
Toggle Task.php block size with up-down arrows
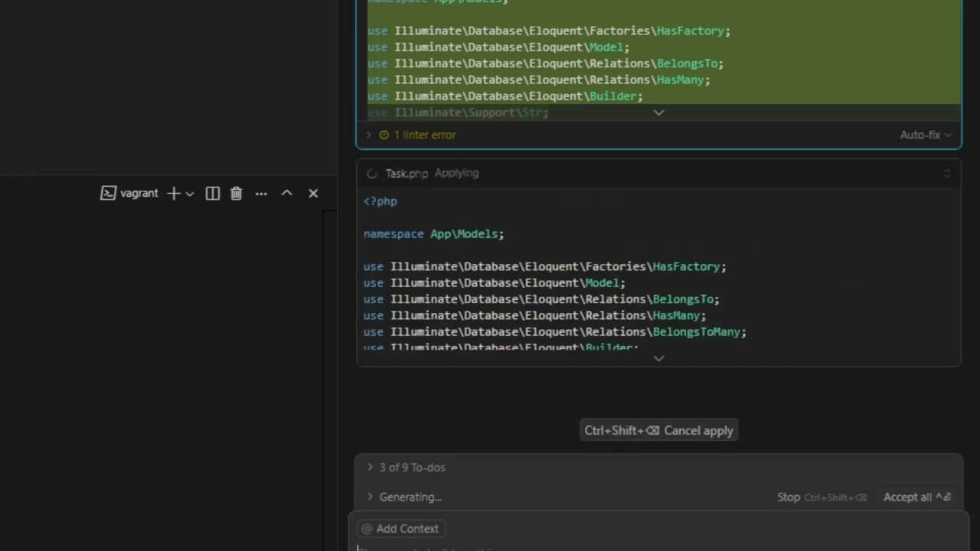[947, 174]
